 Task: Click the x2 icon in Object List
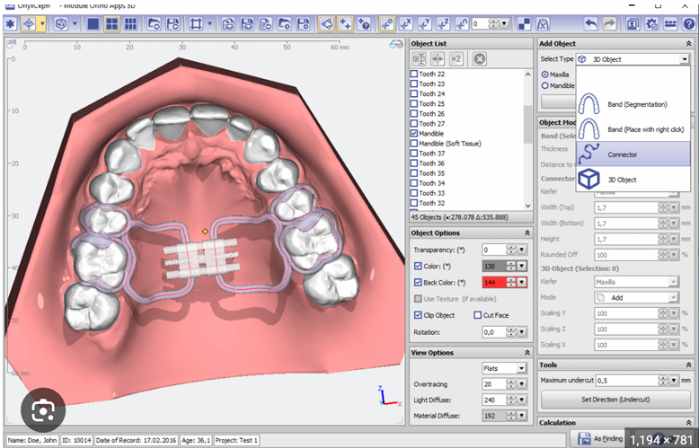coord(457,59)
